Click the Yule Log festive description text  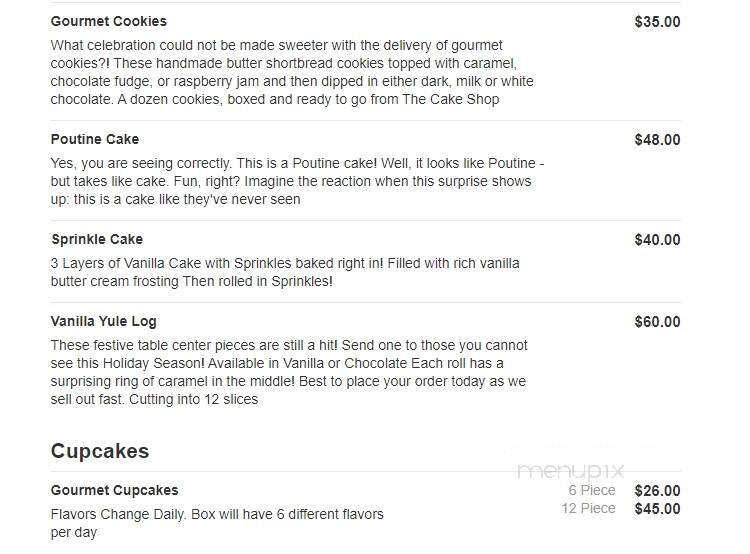point(289,372)
